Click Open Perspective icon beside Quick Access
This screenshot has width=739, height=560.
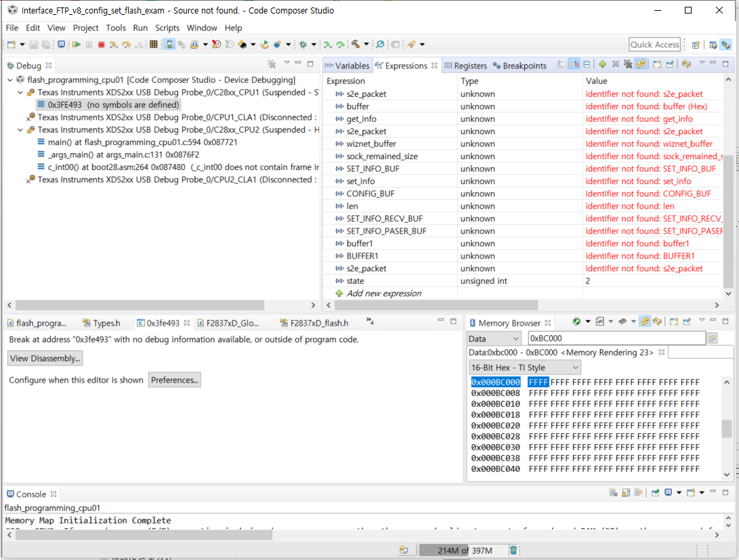(696, 45)
